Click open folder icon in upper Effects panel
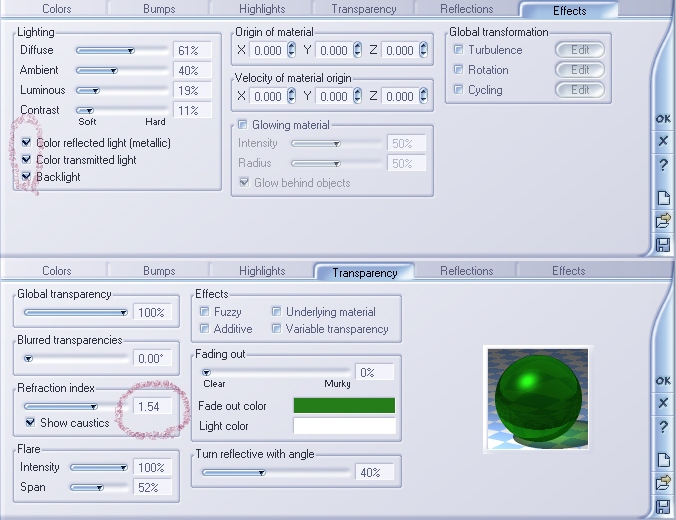 tap(663, 221)
